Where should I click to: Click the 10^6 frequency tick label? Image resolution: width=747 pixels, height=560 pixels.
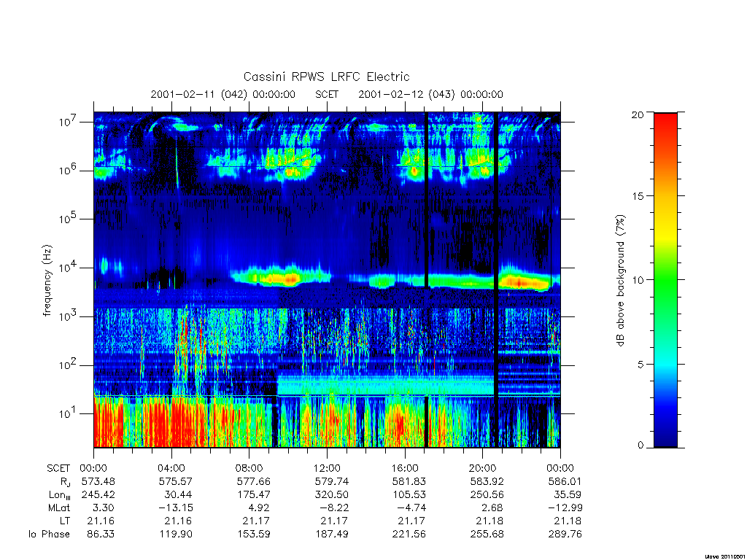coord(69,170)
